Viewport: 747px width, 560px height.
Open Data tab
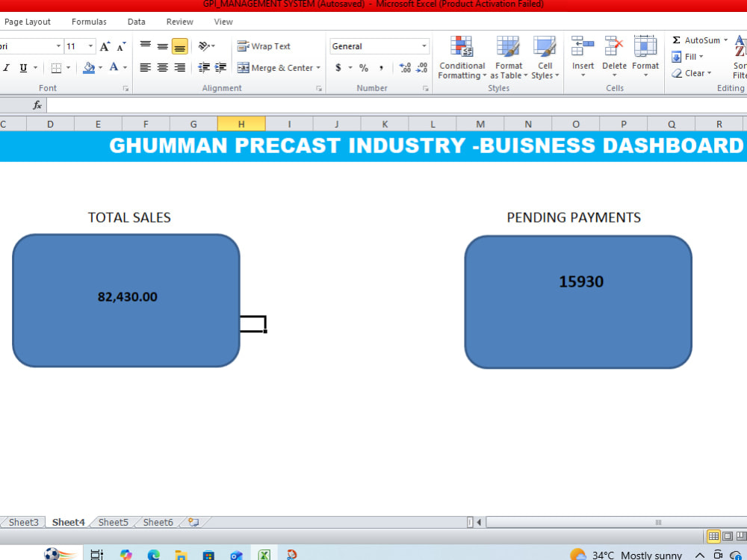coord(136,22)
